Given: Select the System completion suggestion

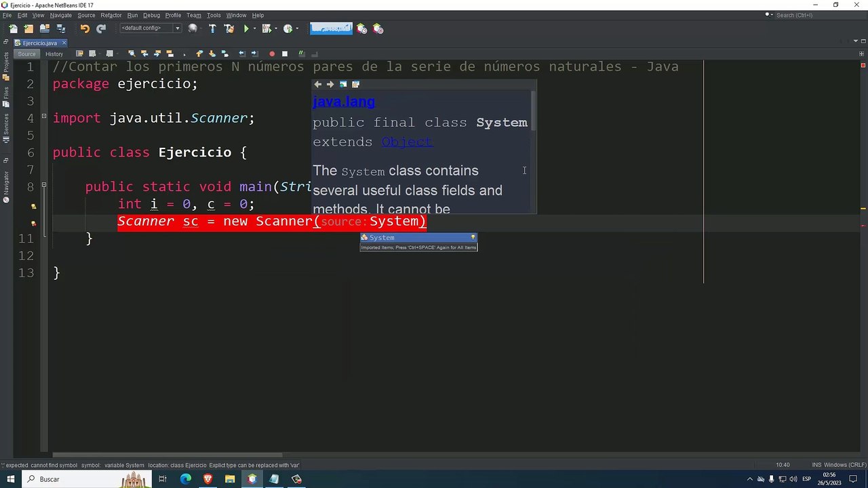Looking at the screenshot, I should click(418, 237).
